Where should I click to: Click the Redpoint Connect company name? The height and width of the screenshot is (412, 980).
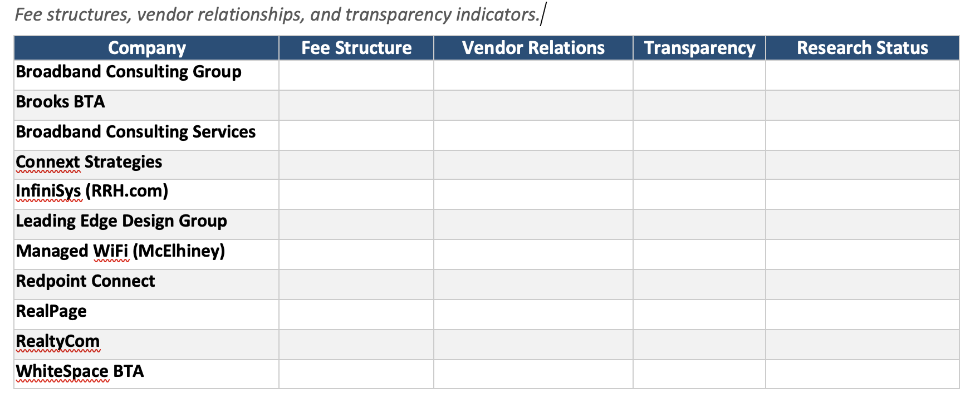click(85, 281)
